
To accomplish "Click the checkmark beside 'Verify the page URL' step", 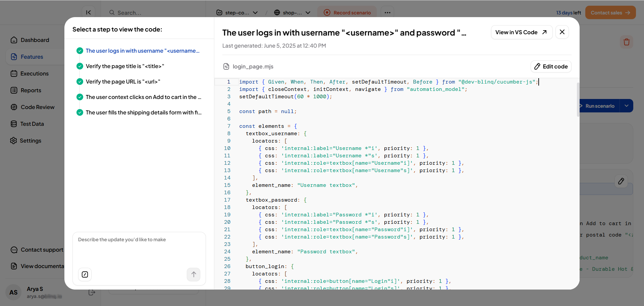I will (80, 82).
